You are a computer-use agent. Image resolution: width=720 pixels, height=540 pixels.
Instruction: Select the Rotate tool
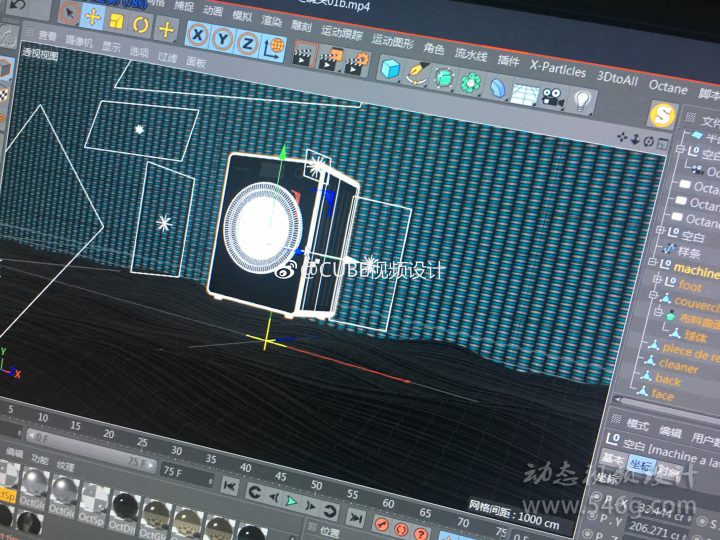141,25
